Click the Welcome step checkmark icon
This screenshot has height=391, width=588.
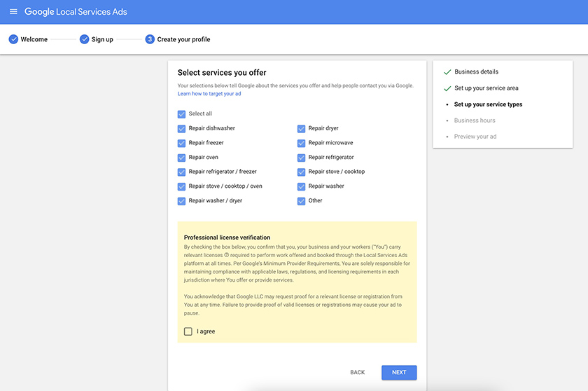tap(13, 39)
